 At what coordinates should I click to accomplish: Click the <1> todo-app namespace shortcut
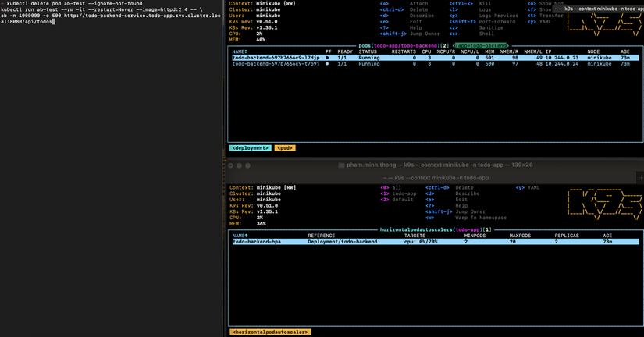(398, 193)
